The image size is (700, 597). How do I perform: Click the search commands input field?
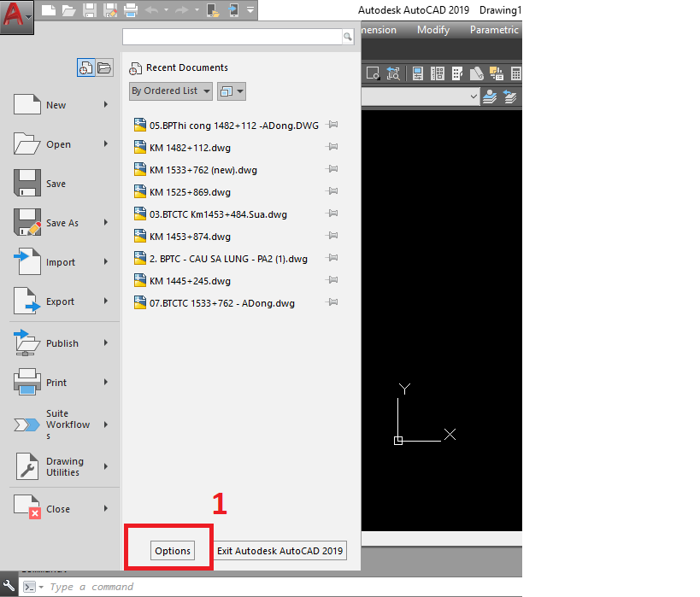click(x=232, y=37)
